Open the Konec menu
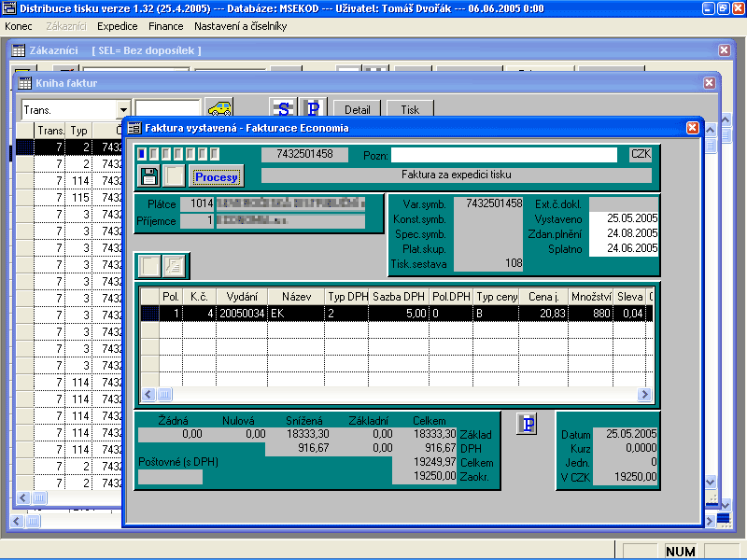Screen dimensions: 747x560 click(19, 26)
